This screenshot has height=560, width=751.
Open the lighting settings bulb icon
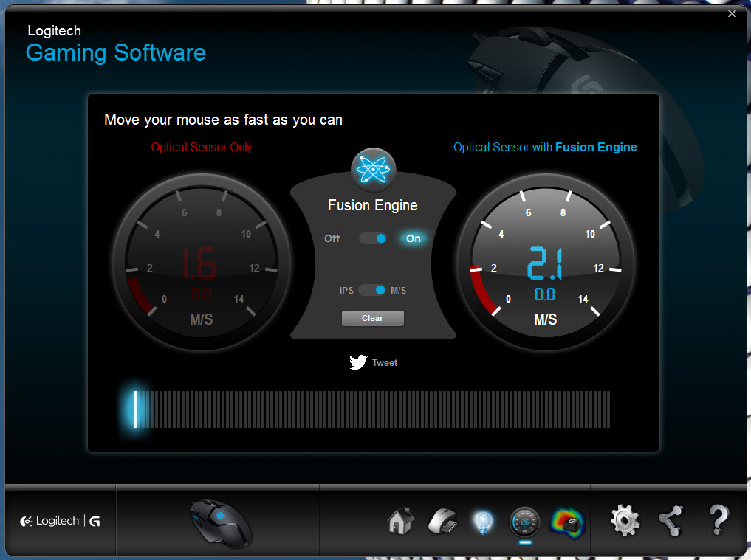483,522
